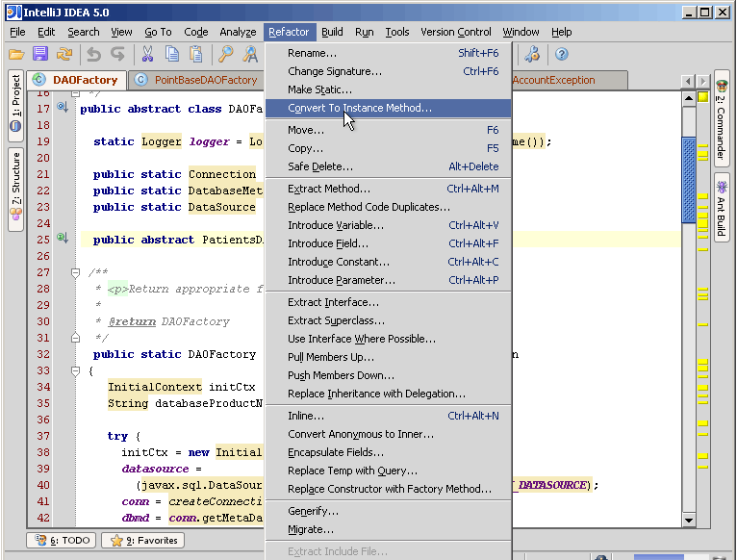
Task: Click the yellow warning stripe near line 30
Action: (703, 324)
